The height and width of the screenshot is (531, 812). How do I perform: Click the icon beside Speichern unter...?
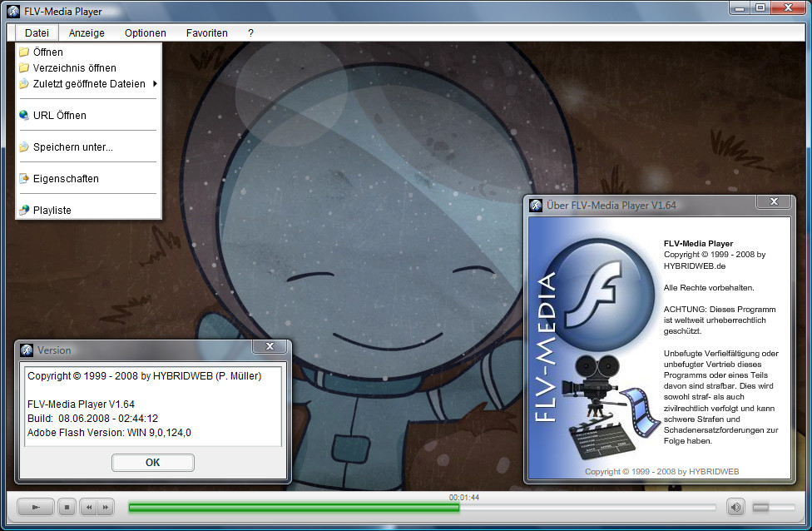(24, 147)
